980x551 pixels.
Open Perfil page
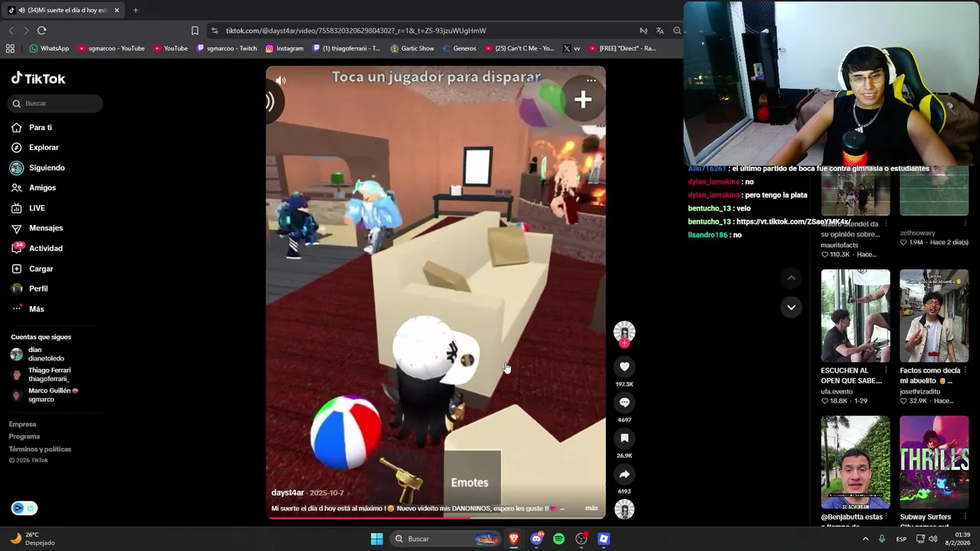30,289
